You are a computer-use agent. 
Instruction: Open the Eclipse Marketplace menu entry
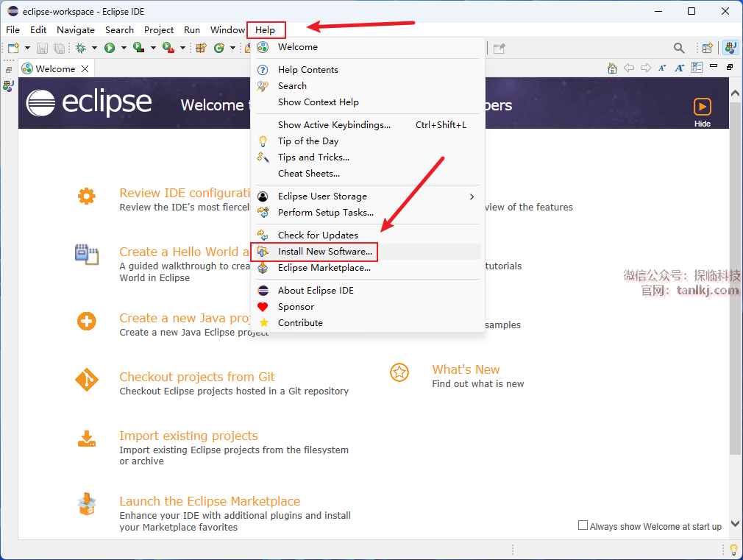[324, 268]
